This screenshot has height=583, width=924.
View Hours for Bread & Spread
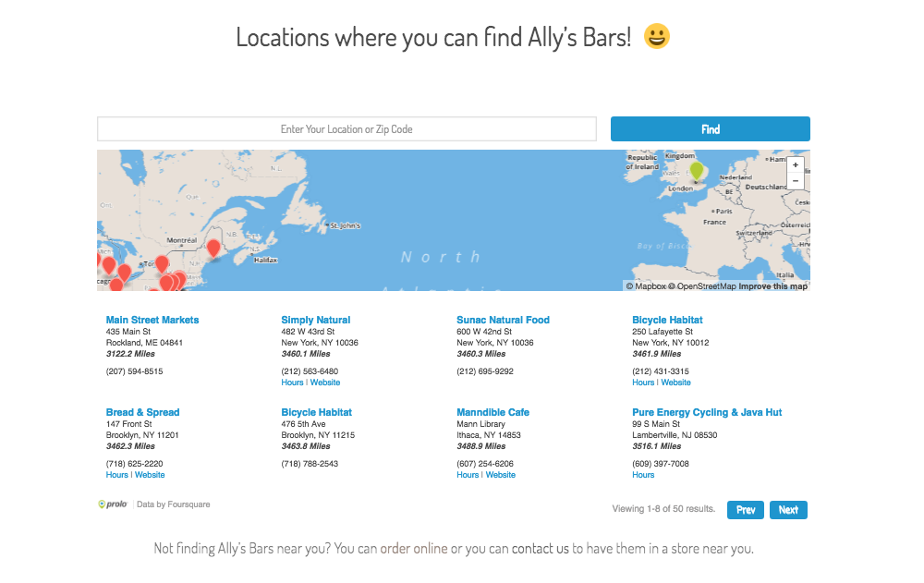[x=117, y=475]
